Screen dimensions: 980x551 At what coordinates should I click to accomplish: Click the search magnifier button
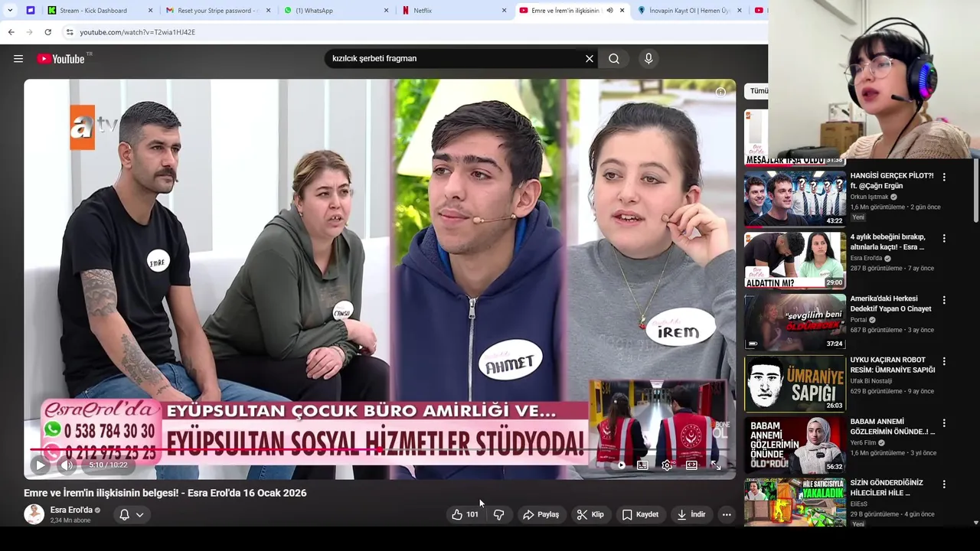[614, 59]
